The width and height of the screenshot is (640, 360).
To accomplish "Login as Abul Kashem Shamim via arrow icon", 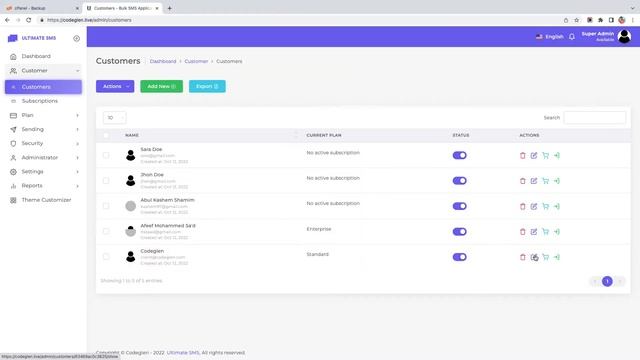I will point(557,206).
